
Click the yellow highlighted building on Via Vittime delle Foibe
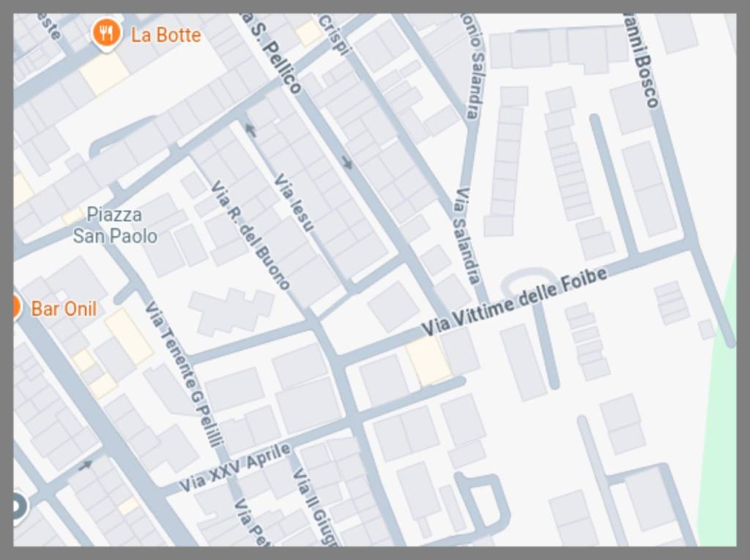click(428, 361)
